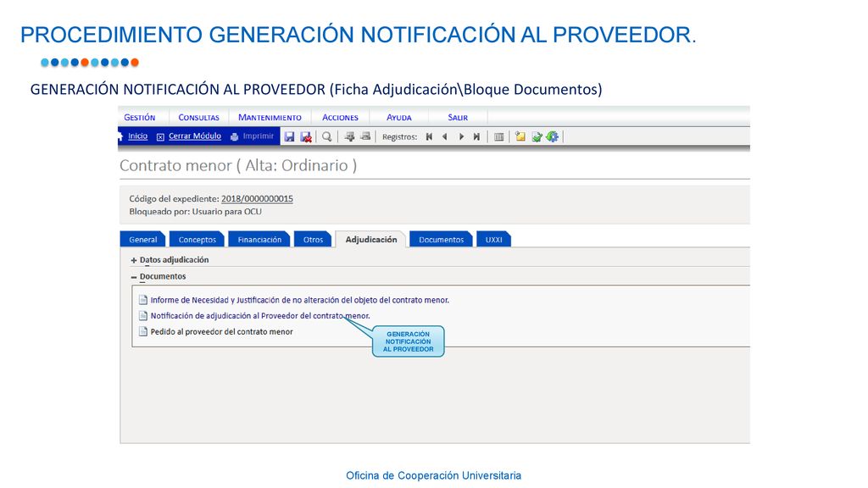Switch to the Financiación tab
Image resolution: width=868 pixels, height=488 pixels.
pos(259,240)
